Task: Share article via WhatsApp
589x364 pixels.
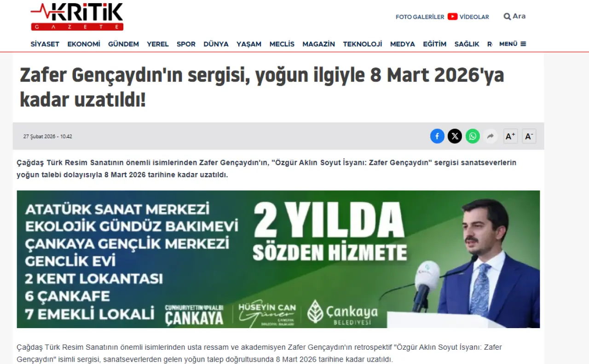Action: coord(473,136)
